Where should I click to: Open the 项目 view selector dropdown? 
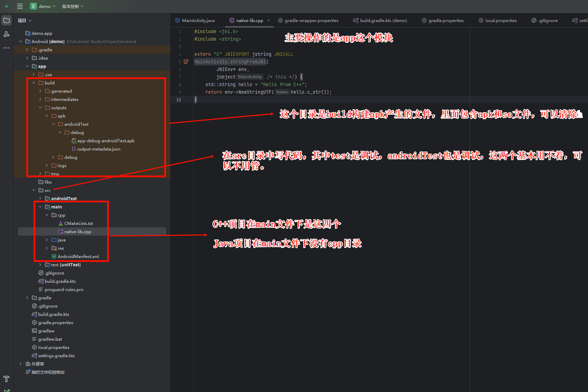point(24,21)
